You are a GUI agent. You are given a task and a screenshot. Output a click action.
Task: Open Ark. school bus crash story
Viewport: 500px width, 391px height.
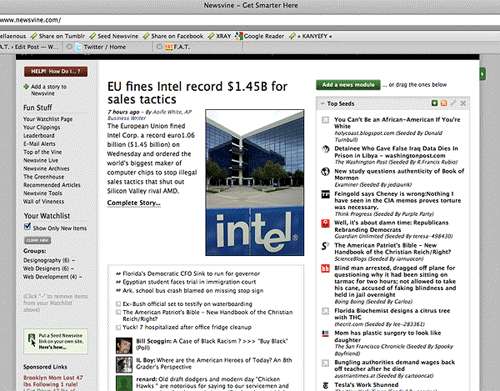point(193,291)
